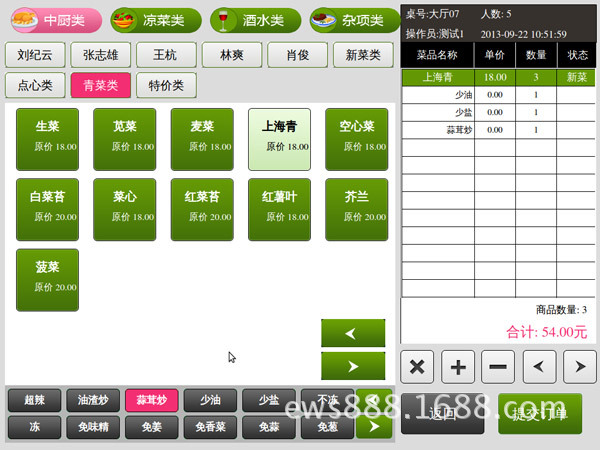Add 苋菜 dish to order
The width and height of the screenshot is (600, 450).
tap(125, 139)
